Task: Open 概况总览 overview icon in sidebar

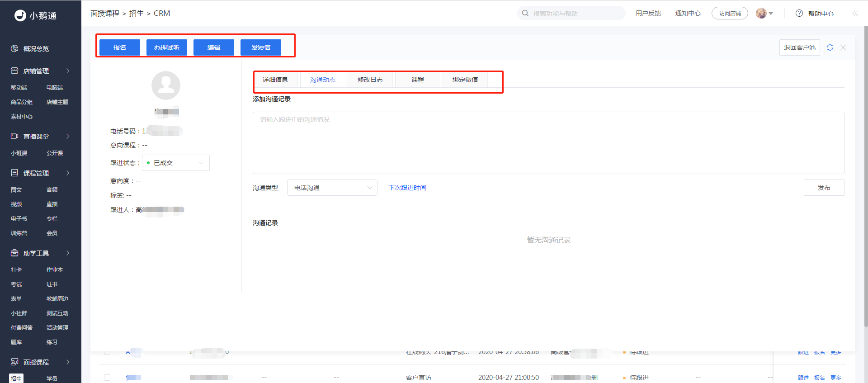Action: point(14,48)
